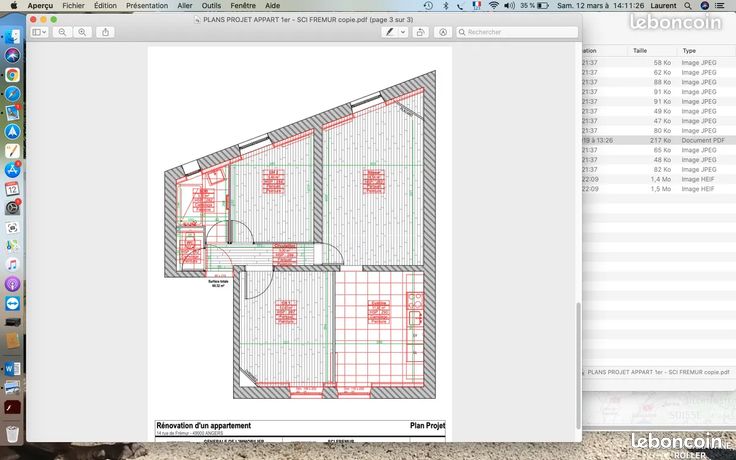Open the markup toolbar circle icon
The width and height of the screenshot is (736, 460).
(443, 32)
